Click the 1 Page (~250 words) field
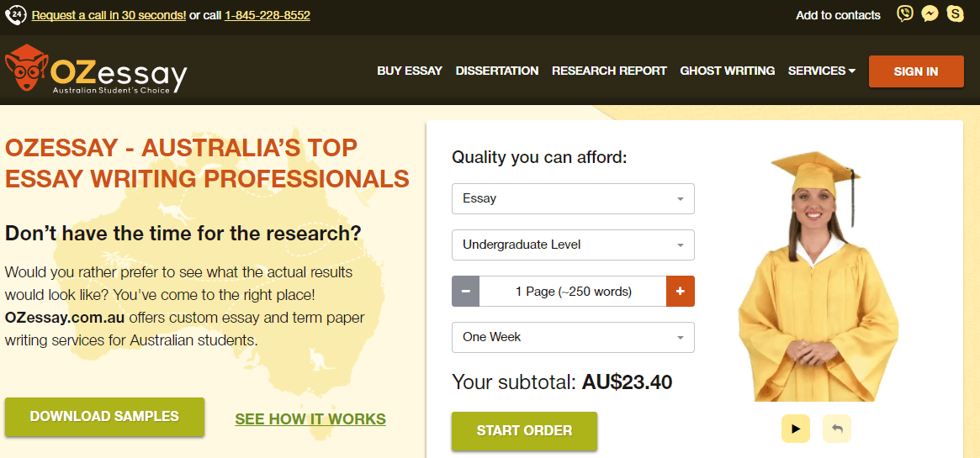 pyautogui.click(x=573, y=292)
